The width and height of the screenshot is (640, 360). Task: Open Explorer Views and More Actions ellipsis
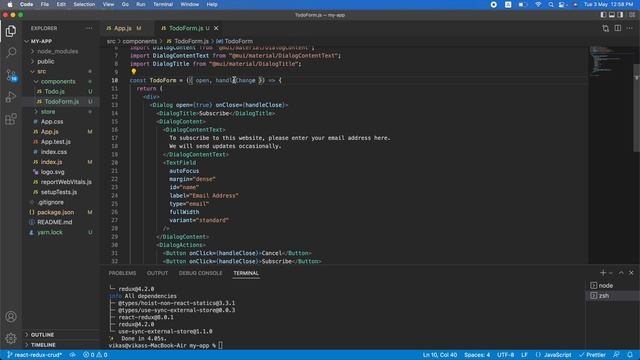(x=89, y=28)
